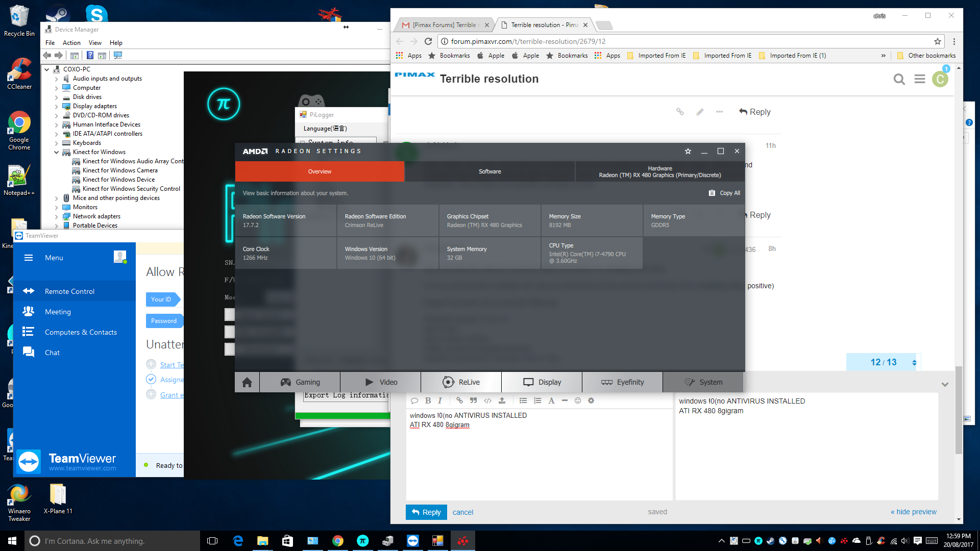Switch to Pimax Forums Gmail tab
Image resolution: width=980 pixels, height=551 pixels.
[x=444, y=25]
